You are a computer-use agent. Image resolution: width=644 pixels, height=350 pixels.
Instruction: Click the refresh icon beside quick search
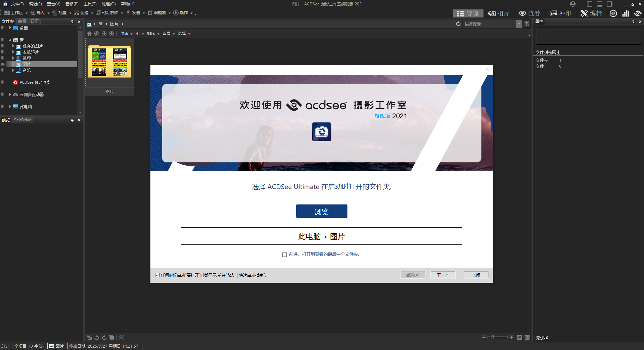pos(458,24)
